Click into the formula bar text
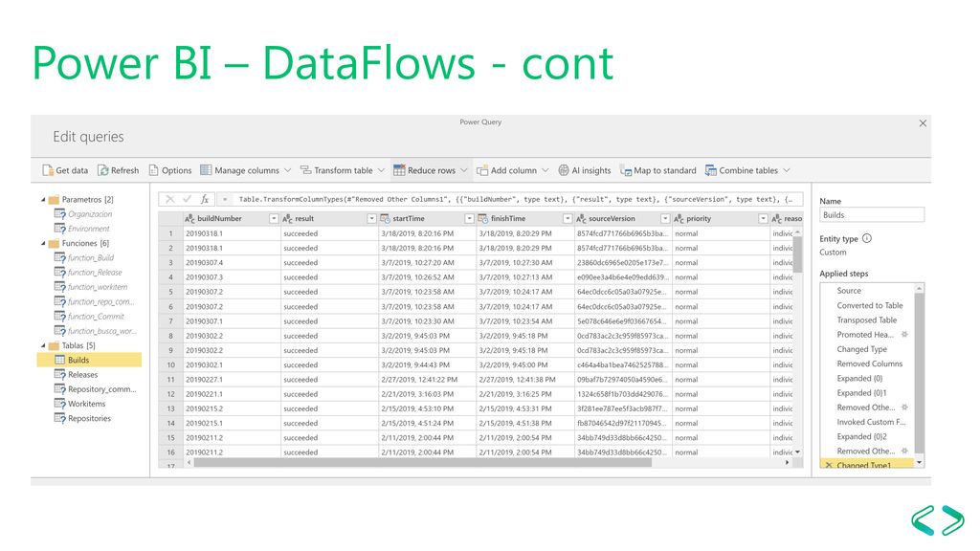This screenshot has width=980, height=551. (x=516, y=199)
